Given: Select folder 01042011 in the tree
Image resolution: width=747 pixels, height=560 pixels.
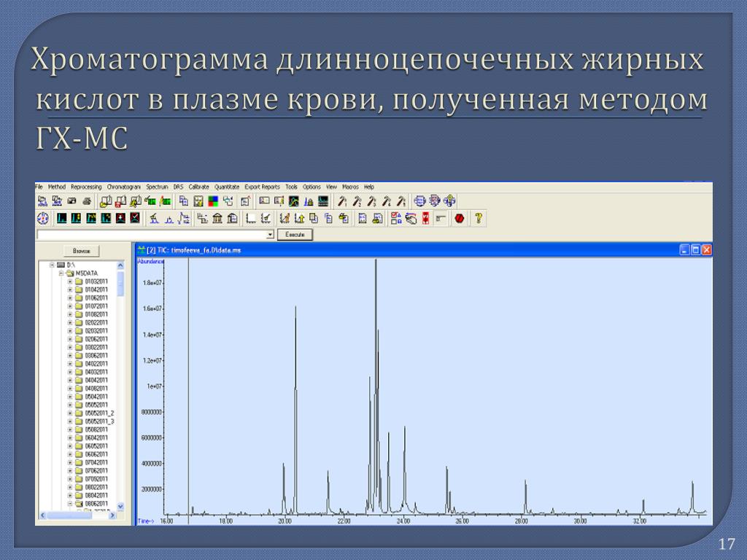Looking at the screenshot, I should point(96,289).
